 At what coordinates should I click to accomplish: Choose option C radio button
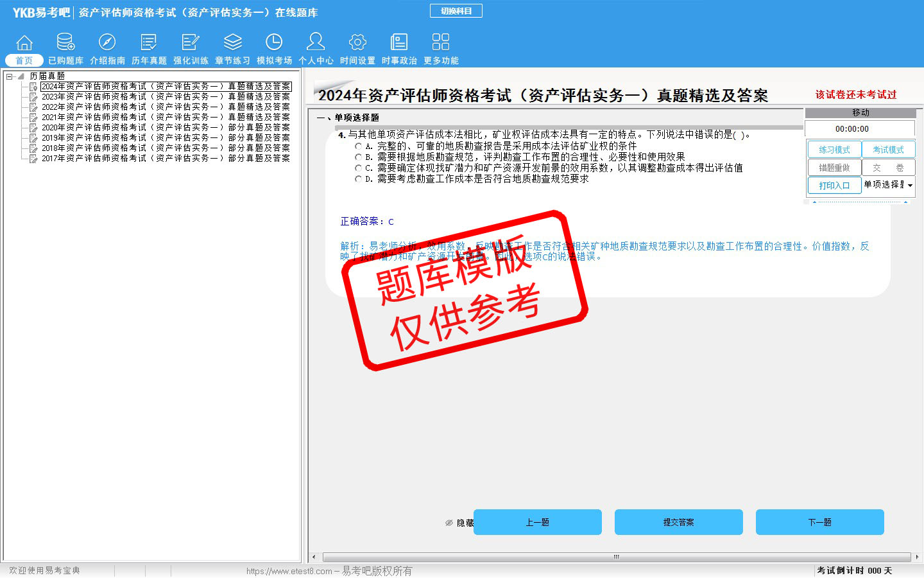coord(358,168)
